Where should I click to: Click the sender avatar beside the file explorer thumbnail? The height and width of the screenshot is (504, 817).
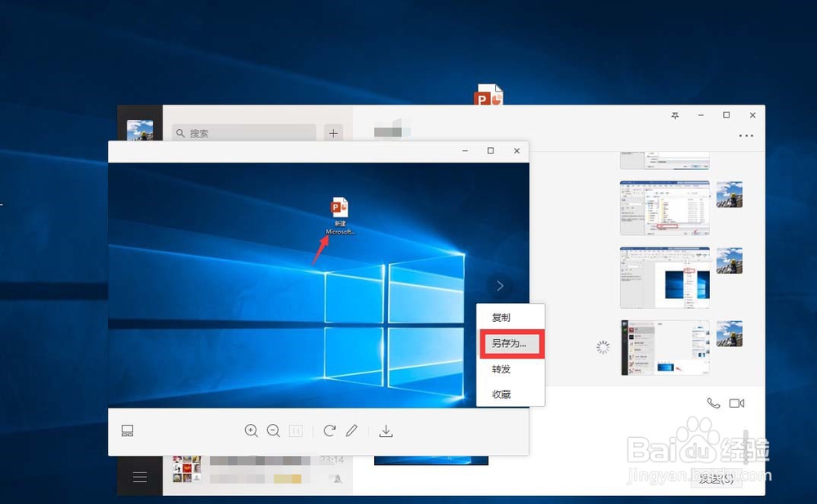coord(730,194)
